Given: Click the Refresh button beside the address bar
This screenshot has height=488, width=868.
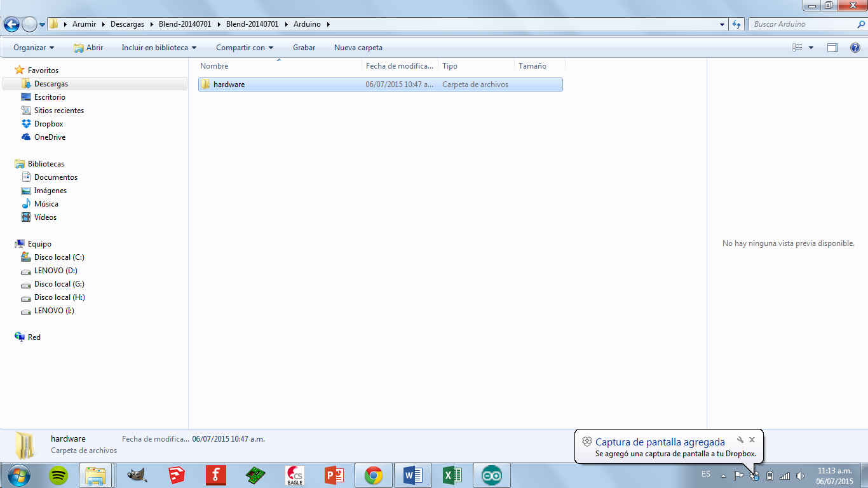Looking at the screenshot, I should click(736, 24).
